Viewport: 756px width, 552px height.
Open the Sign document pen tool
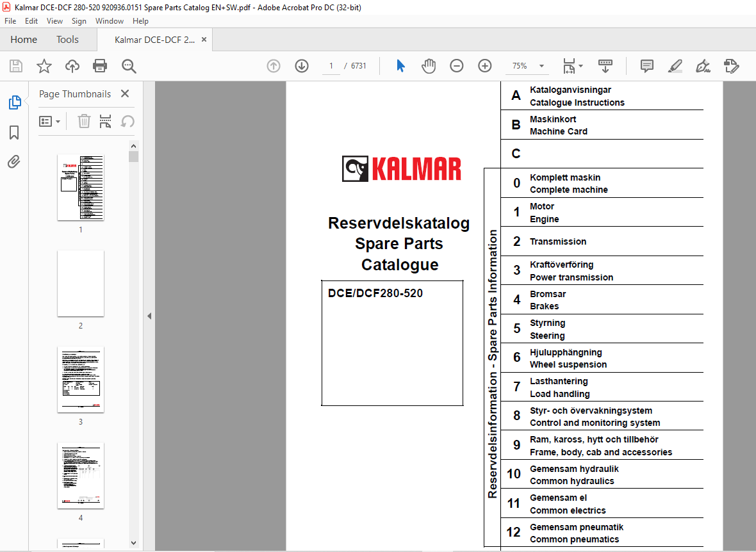(x=703, y=66)
